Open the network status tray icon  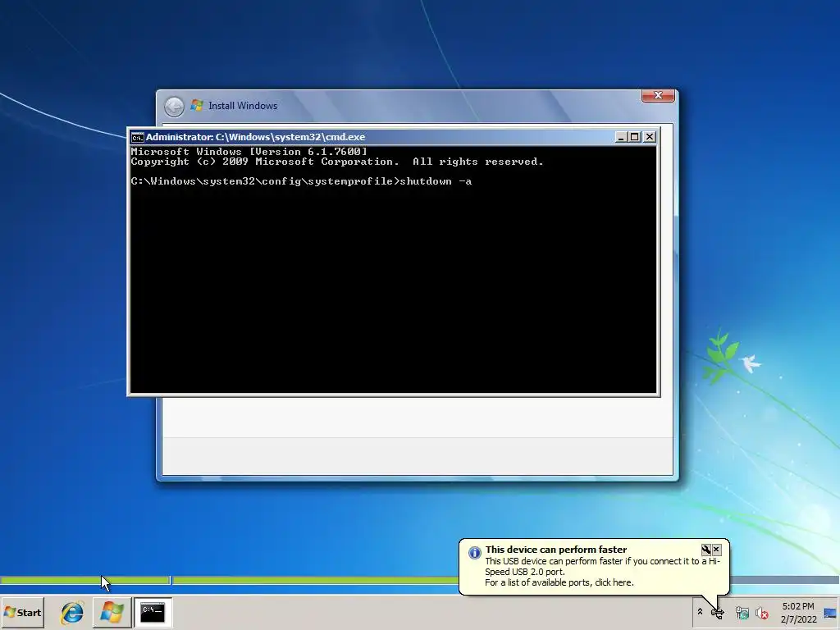click(742, 613)
